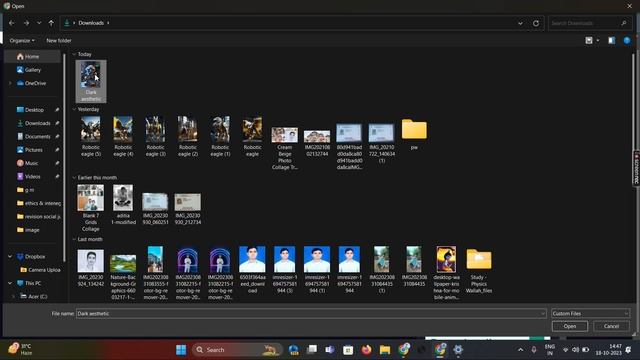Open the weather widget showing Haze
Image resolution: width=640 pixels, height=360 pixels.
click(20, 349)
